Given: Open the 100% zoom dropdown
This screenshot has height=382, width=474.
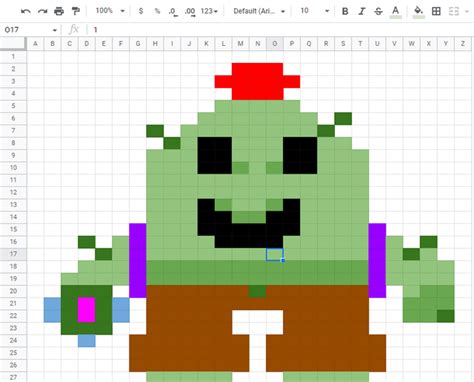Looking at the screenshot, I should pos(110,11).
